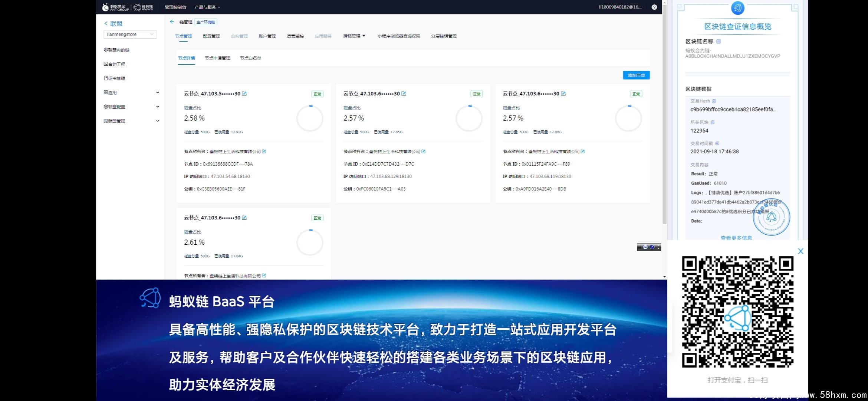Return to 联盟 via back chevron
Image resolution: width=868 pixels, height=401 pixels.
pos(106,23)
